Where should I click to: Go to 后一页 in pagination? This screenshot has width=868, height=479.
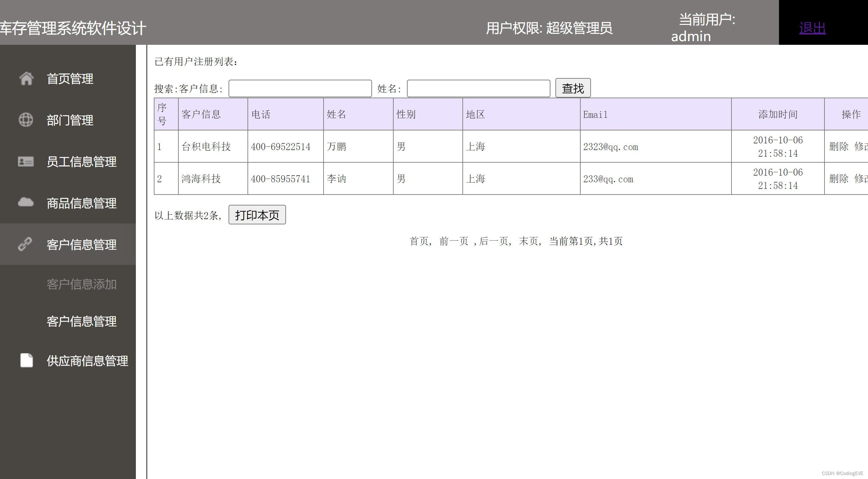click(494, 241)
